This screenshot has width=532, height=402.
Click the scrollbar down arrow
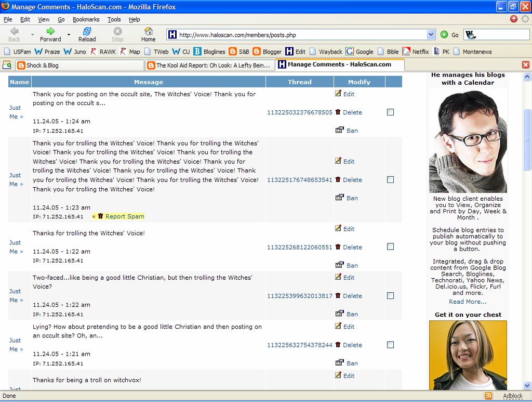pos(527,385)
